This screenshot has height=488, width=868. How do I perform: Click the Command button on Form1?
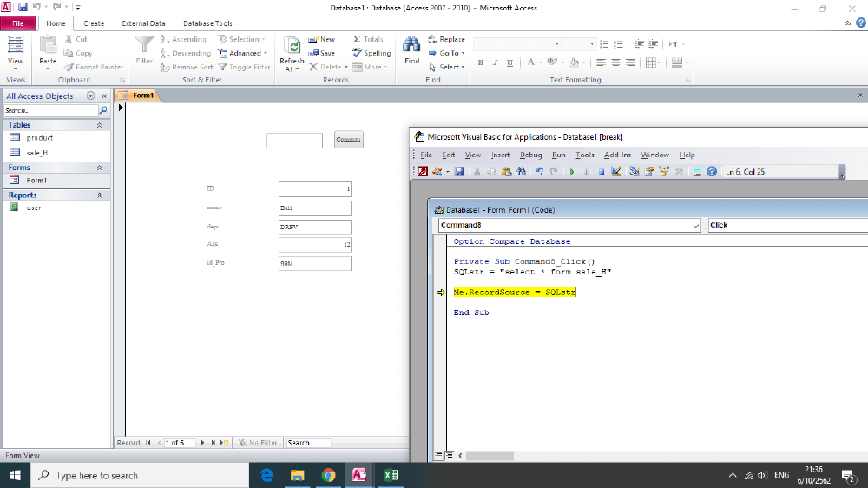click(x=348, y=140)
